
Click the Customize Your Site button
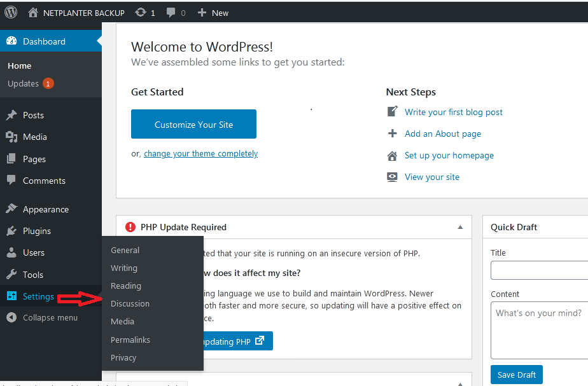(193, 124)
